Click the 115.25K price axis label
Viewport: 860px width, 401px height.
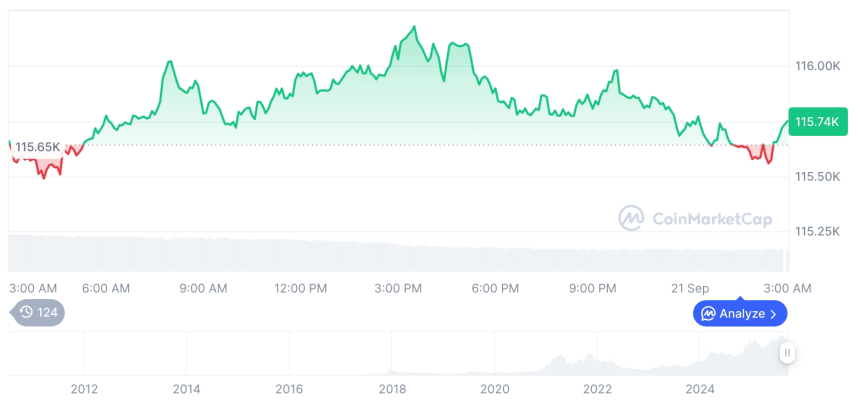817,231
